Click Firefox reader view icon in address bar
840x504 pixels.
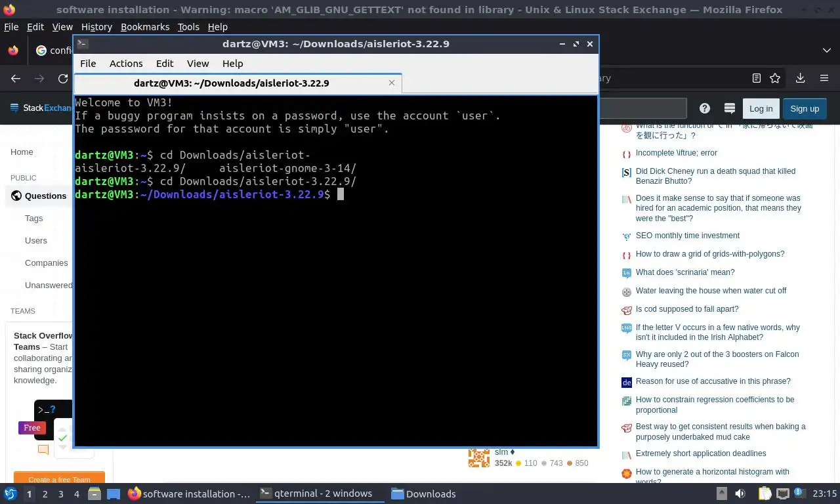click(x=757, y=78)
